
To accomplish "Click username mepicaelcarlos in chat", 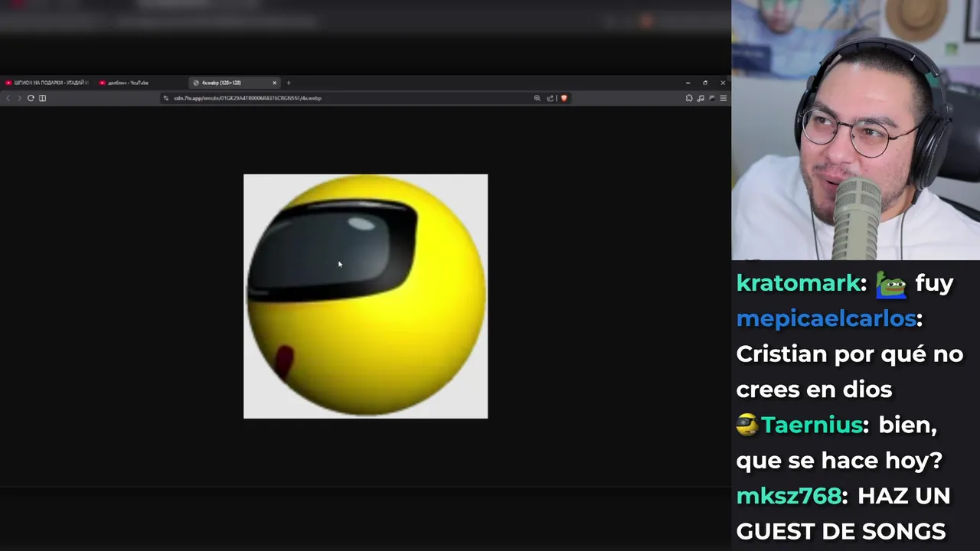I will click(826, 318).
